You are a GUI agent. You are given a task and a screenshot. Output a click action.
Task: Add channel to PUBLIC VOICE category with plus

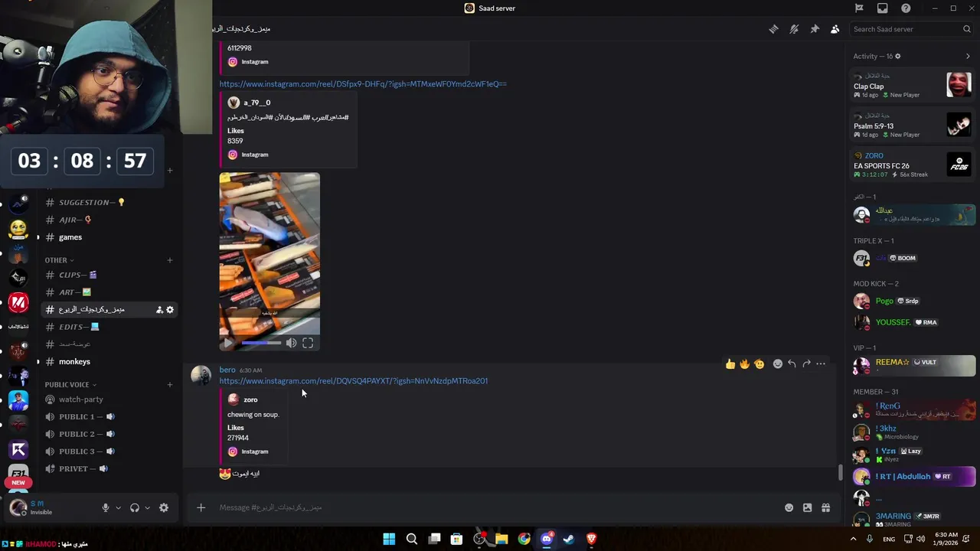point(170,384)
